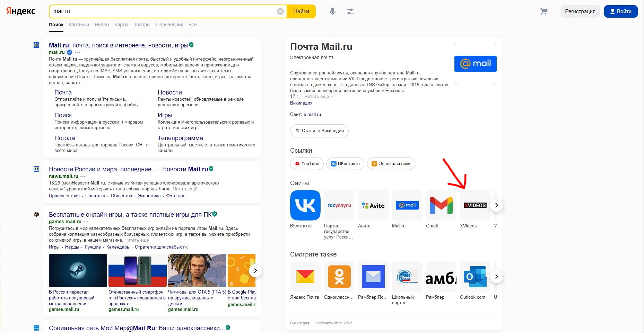
Task: Open the Погода sitelink
Action: point(64,138)
